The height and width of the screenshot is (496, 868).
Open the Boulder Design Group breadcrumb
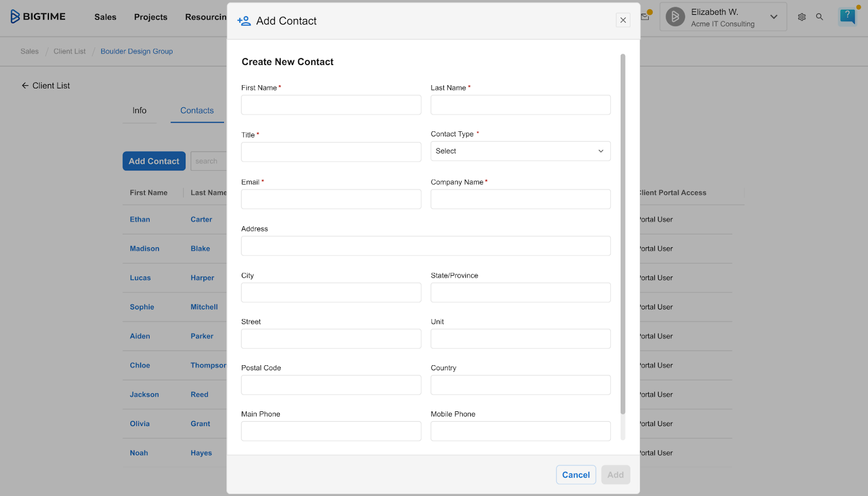(136, 51)
